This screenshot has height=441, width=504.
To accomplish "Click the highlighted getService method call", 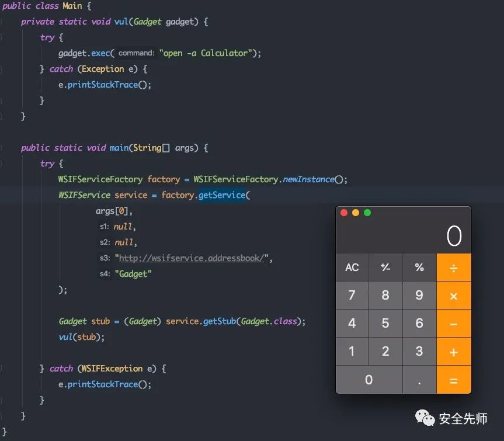I will click(222, 195).
